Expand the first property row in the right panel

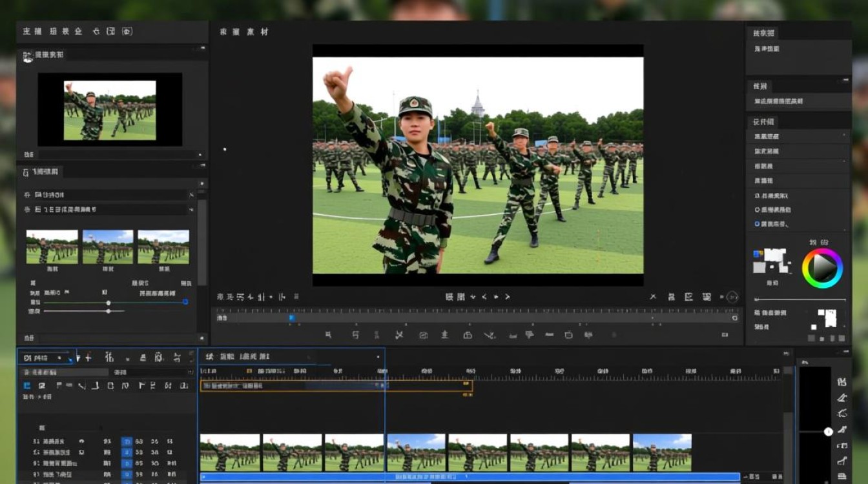click(798, 136)
